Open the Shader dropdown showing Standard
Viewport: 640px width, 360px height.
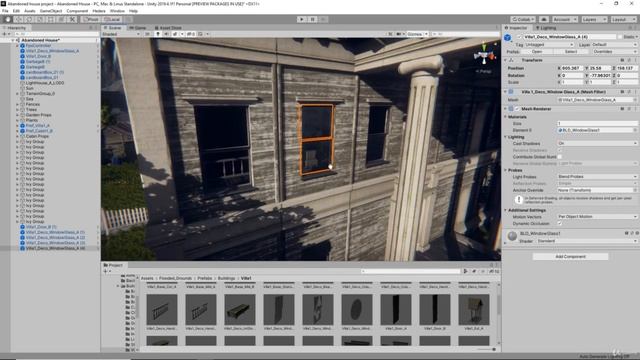coord(587,241)
